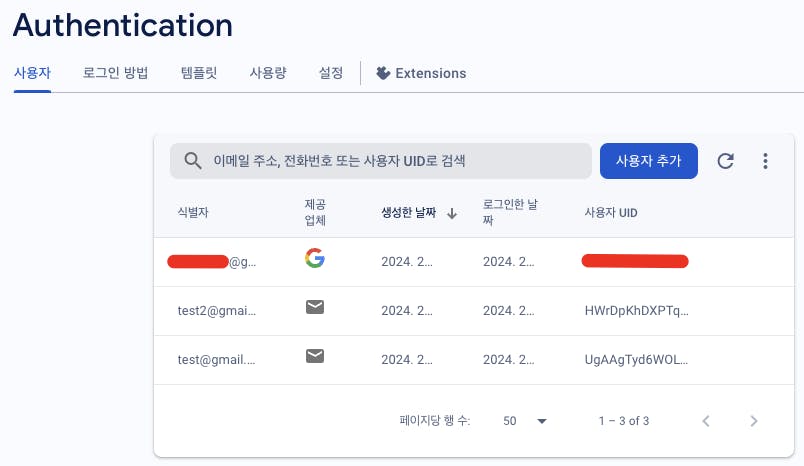804x466 pixels.
Task: Refresh the users list
Action: (726, 161)
